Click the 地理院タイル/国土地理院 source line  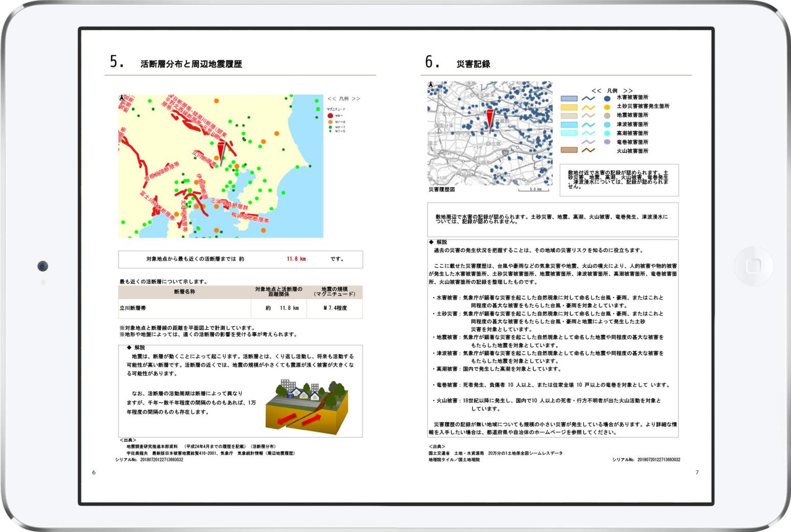coord(455,460)
